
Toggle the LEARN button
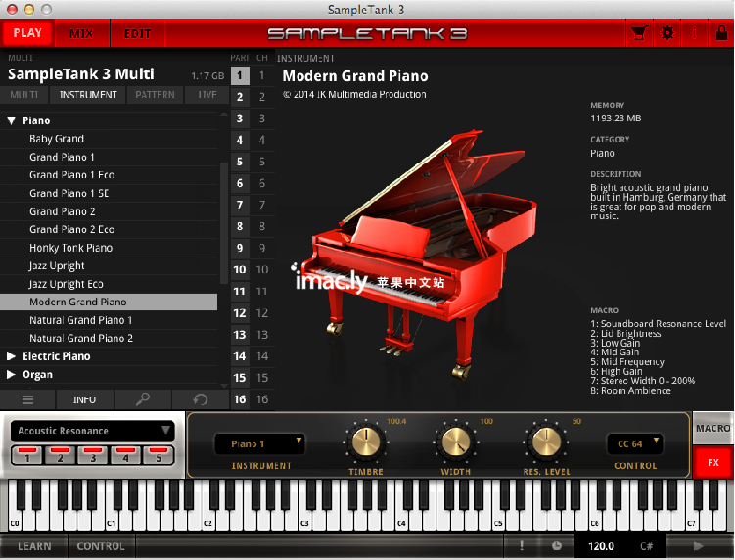[34, 546]
